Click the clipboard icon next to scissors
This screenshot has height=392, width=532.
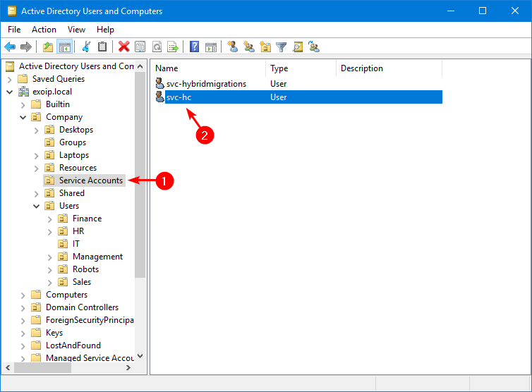pyautogui.click(x=102, y=47)
